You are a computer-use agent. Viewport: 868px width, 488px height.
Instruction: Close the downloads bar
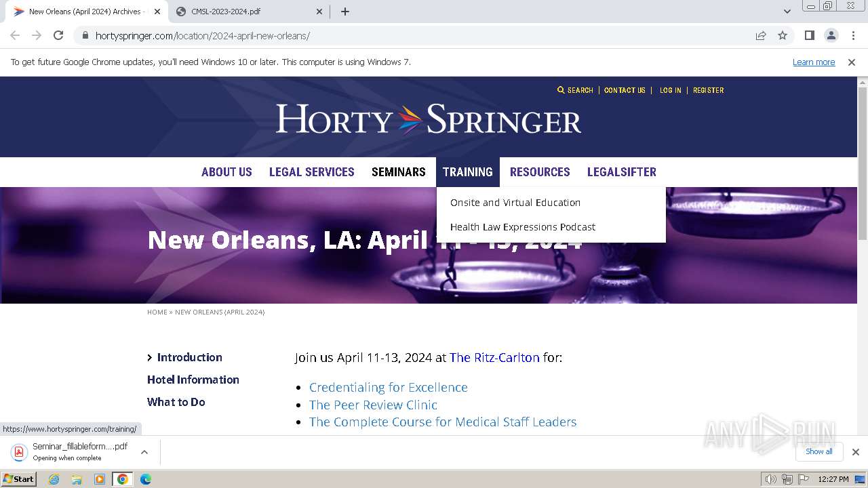[855, 451]
